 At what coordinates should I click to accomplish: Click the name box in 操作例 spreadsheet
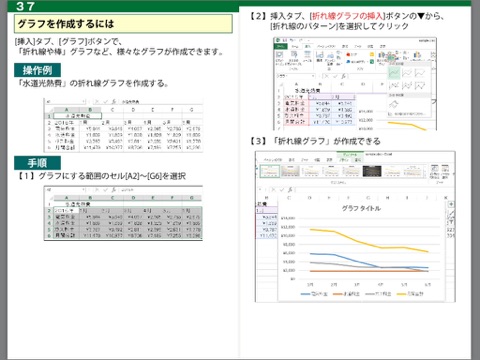65,101
